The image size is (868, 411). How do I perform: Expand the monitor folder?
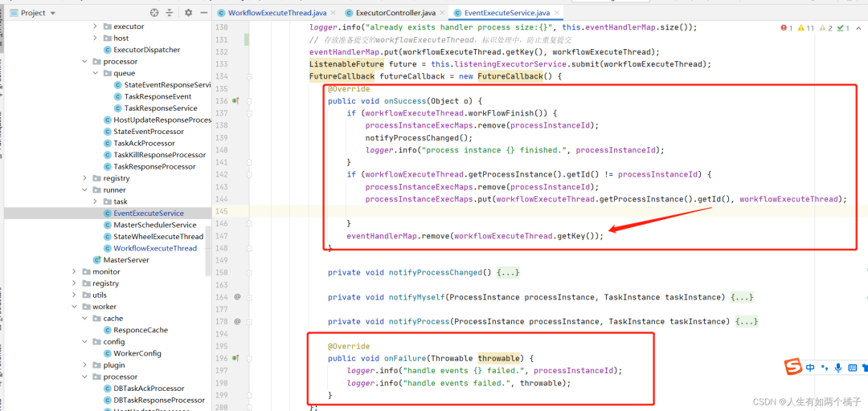point(74,271)
